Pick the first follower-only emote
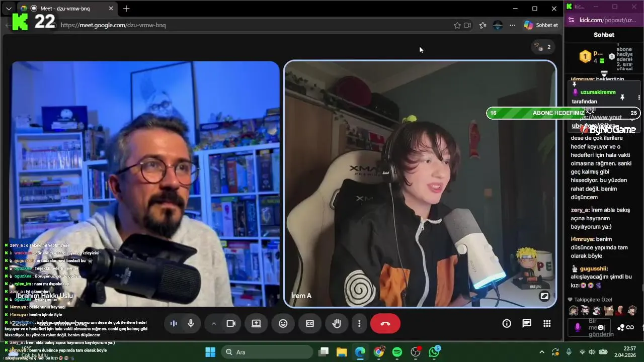Screen dimensions: 644x362 [574, 310]
